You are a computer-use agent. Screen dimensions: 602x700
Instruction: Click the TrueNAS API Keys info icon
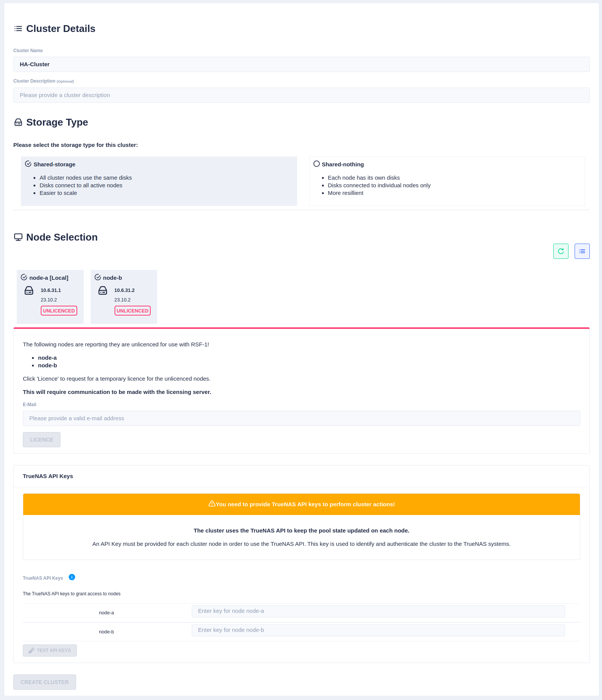(x=72, y=577)
